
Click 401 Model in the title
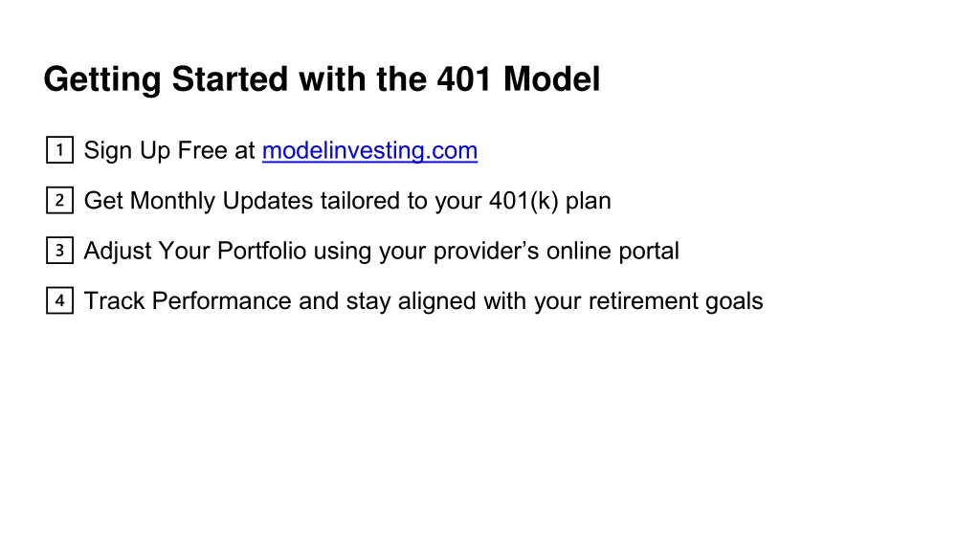pyautogui.click(x=519, y=79)
